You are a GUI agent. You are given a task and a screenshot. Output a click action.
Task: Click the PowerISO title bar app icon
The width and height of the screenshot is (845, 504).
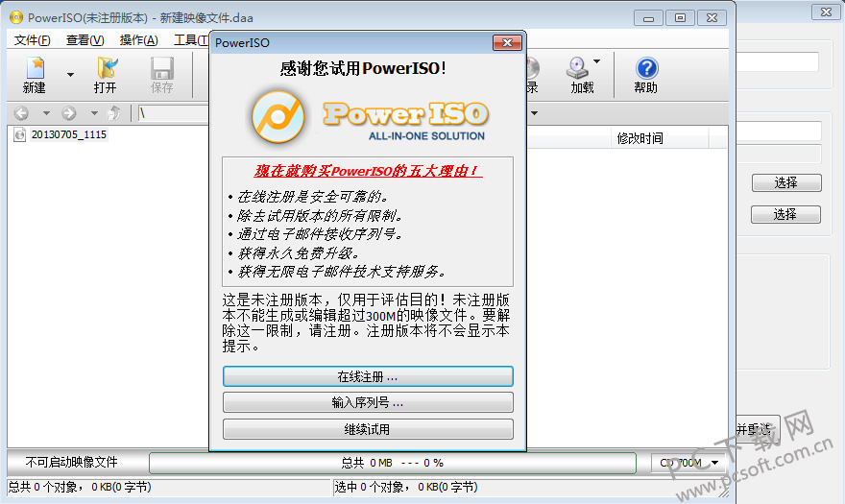coord(16,18)
